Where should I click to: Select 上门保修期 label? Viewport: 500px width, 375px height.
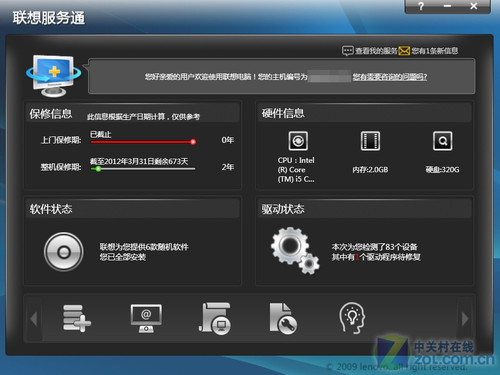pyautogui.click(x=61, y=140)
